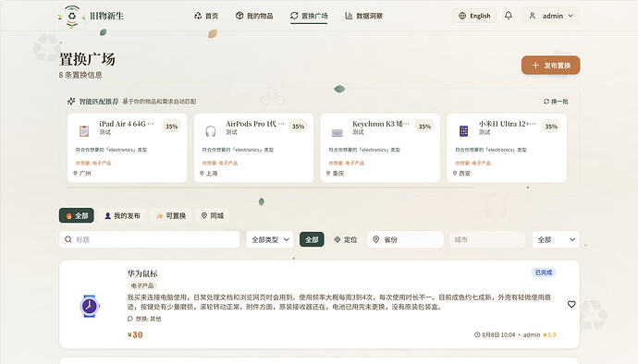Focus the 标题 search field
This screenshot has height=364, width=638.
[149, 239]
